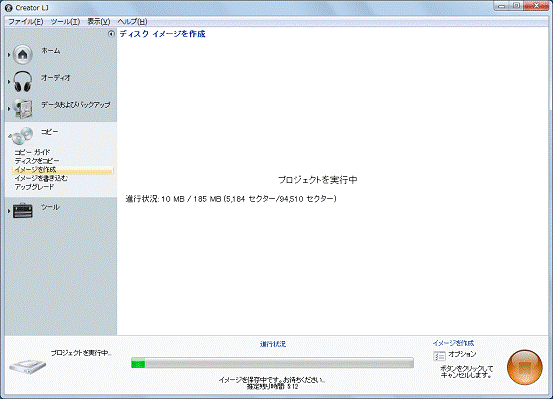Image resolution: width=553 pixels, height=399 pixels.
Task: Close the Creator LJ window
Action: coord(536,6)
